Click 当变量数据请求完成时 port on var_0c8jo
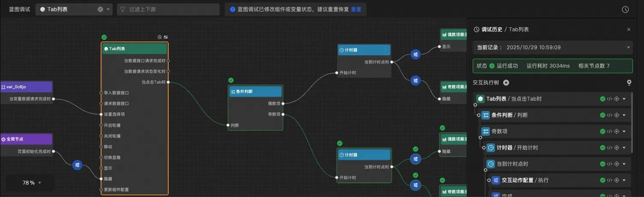 pyautogui.click(x=54, y=99)
